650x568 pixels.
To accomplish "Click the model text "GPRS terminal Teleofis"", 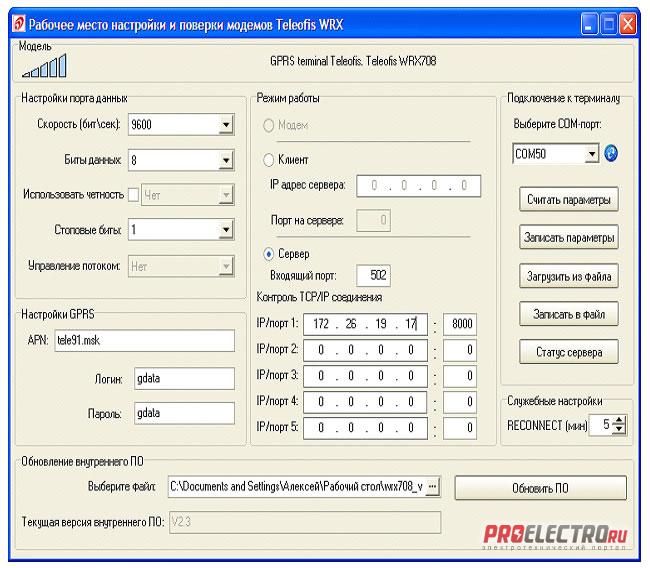I will [x=353, y=61].
